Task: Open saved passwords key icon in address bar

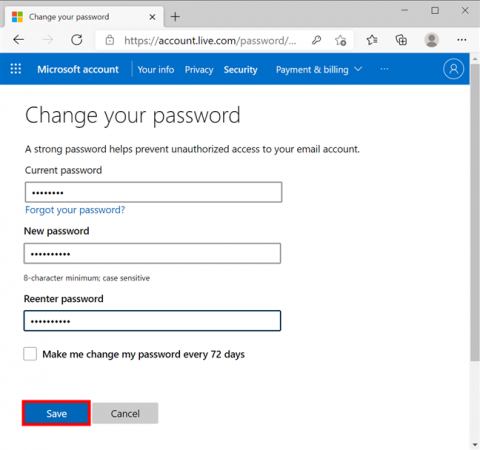Action: [x=316, y=40]
